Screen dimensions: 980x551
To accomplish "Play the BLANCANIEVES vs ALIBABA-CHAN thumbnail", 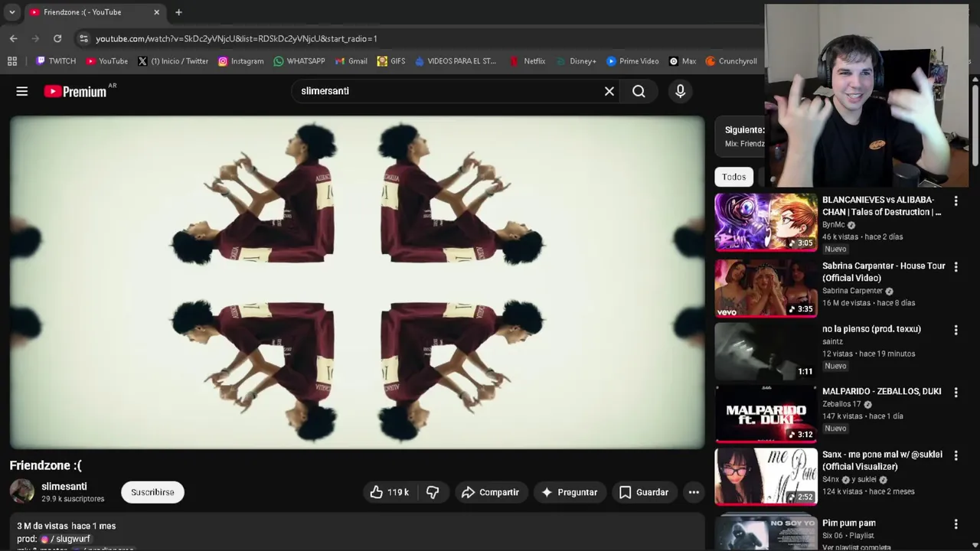I will 766,222.
